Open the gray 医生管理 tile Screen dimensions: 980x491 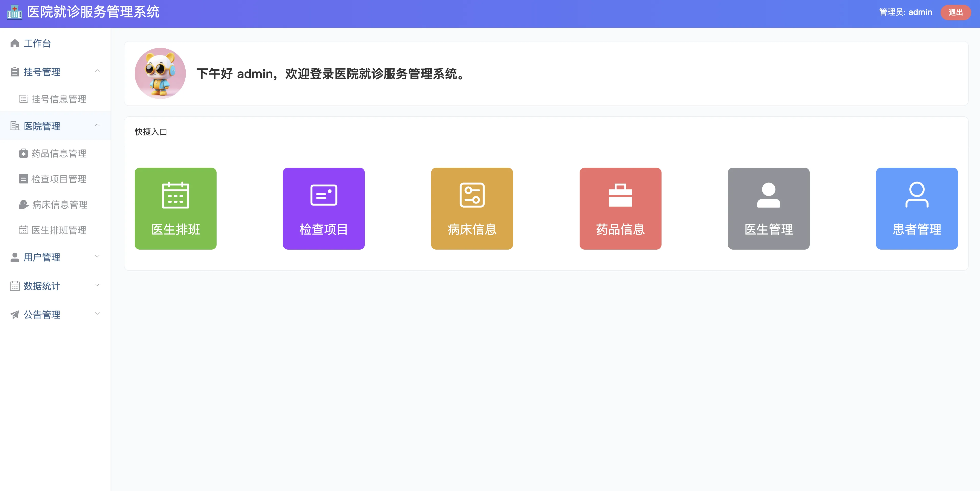pos(769,208)
